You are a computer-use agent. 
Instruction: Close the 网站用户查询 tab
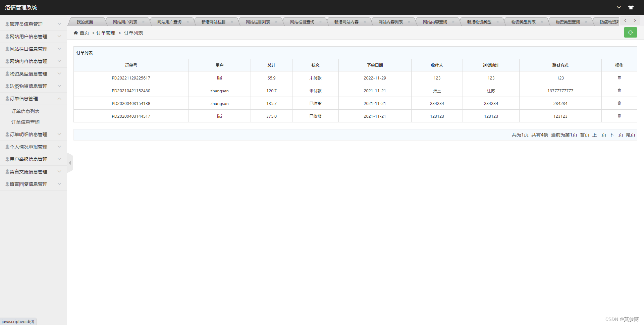pyautogui.click(x=187, y=22)
